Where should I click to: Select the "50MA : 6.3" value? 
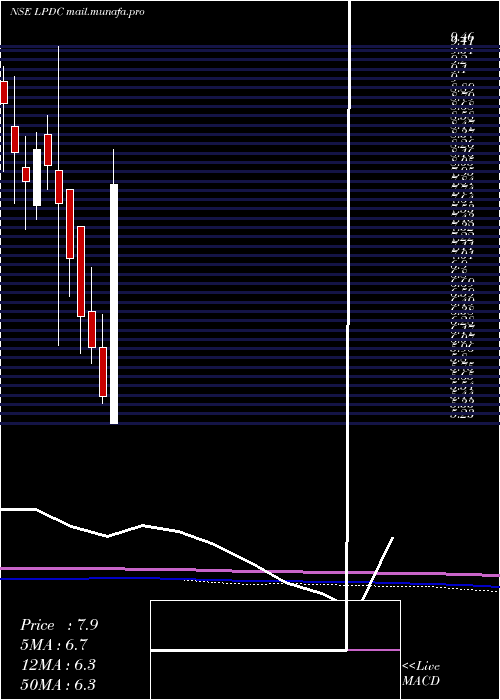58,685
